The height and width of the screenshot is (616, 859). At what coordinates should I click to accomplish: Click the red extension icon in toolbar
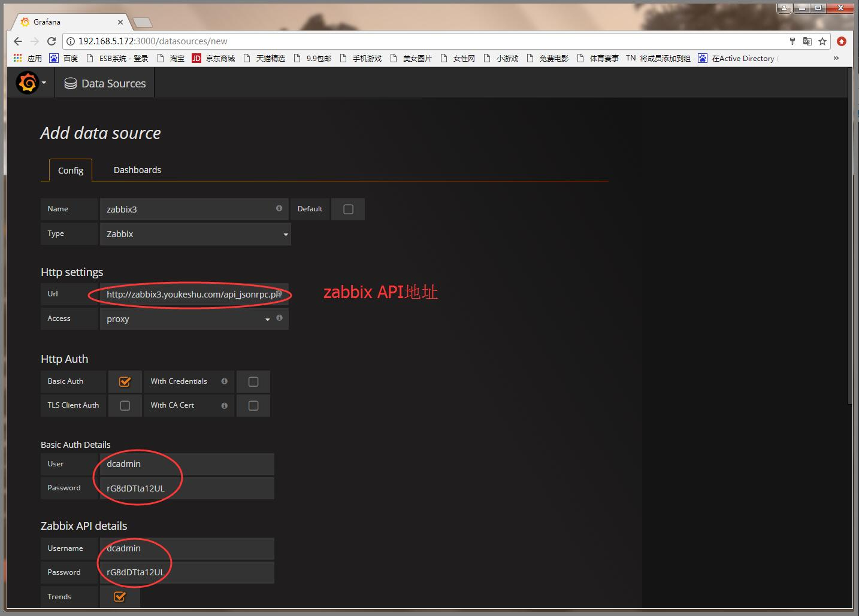coord(842,41)
